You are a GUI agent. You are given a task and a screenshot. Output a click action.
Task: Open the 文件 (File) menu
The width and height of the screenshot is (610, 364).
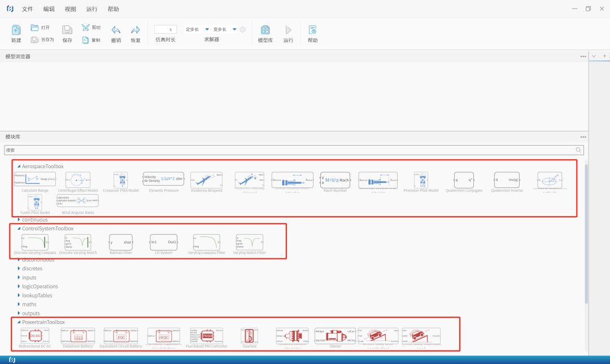point(27,9)
